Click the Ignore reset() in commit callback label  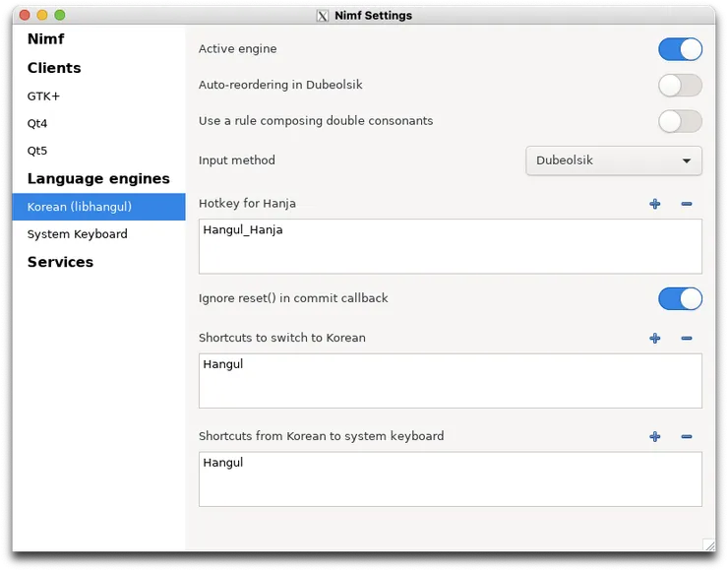pos(293,298)
